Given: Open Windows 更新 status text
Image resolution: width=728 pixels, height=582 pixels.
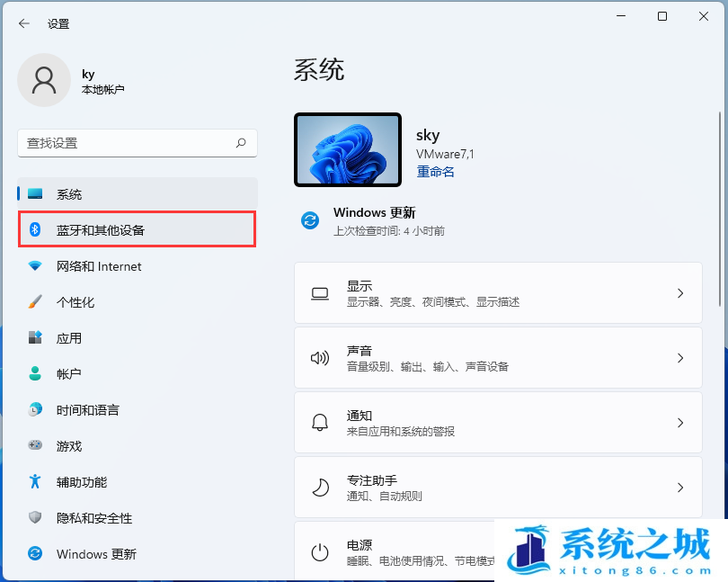Looking at the screenshot, I should 374,212.
